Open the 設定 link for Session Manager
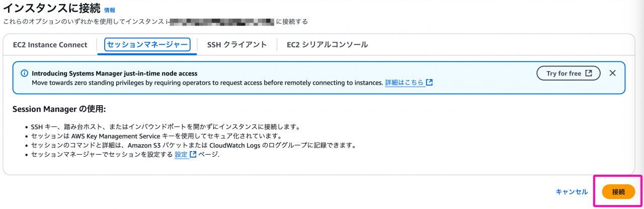This screenshot has height=209, width=644. (x=181, y=155)
